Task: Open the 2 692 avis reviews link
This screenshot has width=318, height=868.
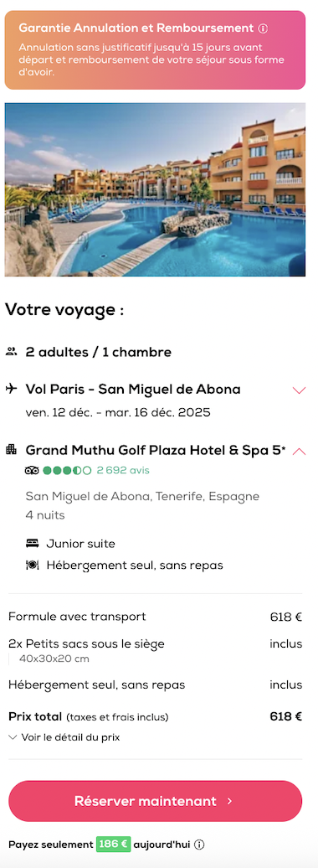Action: [123, 471]
